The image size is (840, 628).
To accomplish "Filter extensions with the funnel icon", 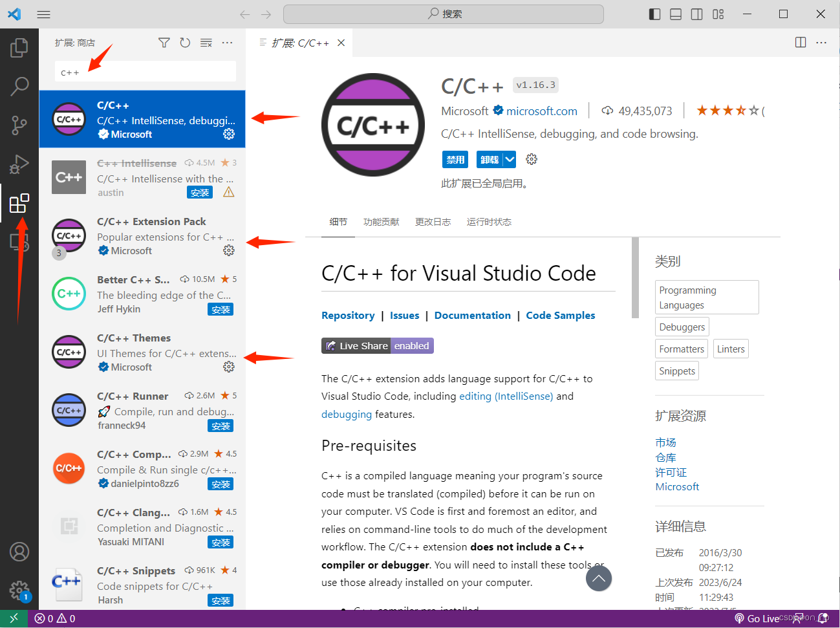I will [164, 43].
